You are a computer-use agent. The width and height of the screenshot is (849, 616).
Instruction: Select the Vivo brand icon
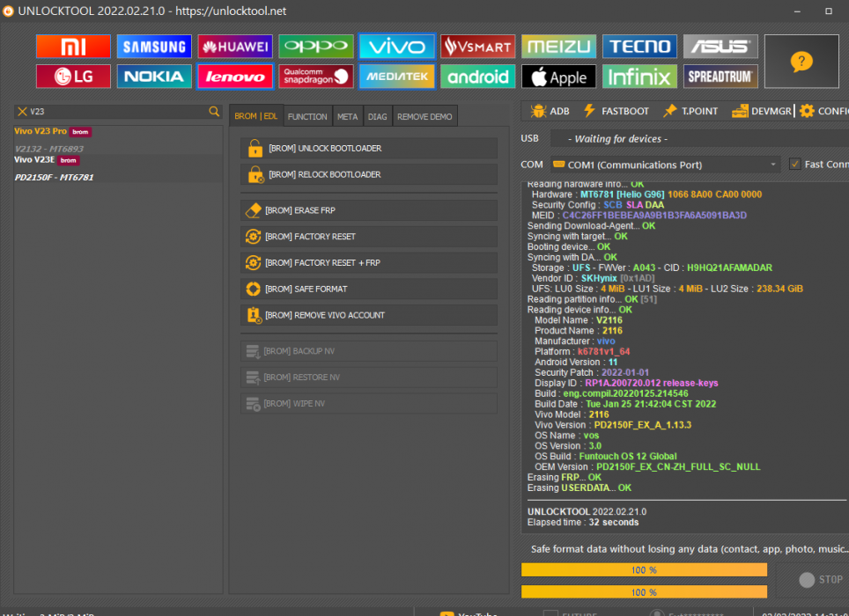[x=397, y=47]
